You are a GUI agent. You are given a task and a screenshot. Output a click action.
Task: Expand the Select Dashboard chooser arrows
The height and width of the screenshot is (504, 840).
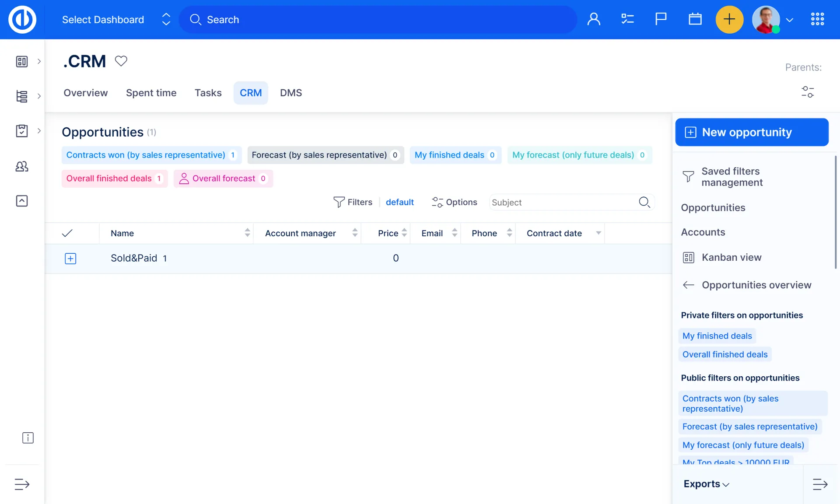coord(166,19)
